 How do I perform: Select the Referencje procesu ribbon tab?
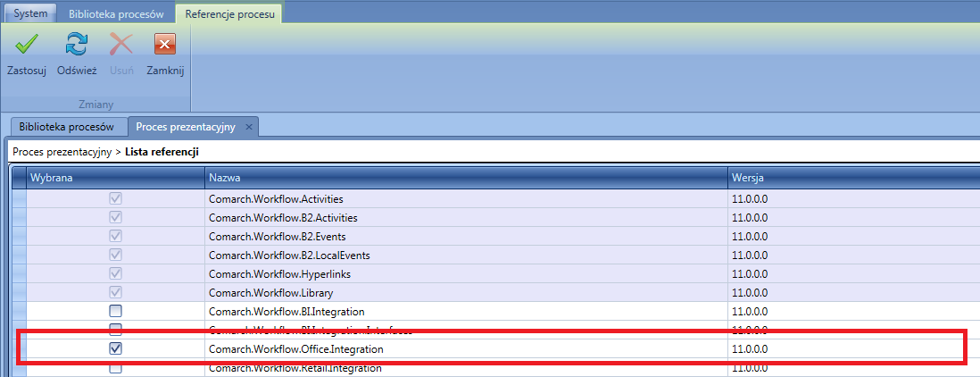coord(229,13)
